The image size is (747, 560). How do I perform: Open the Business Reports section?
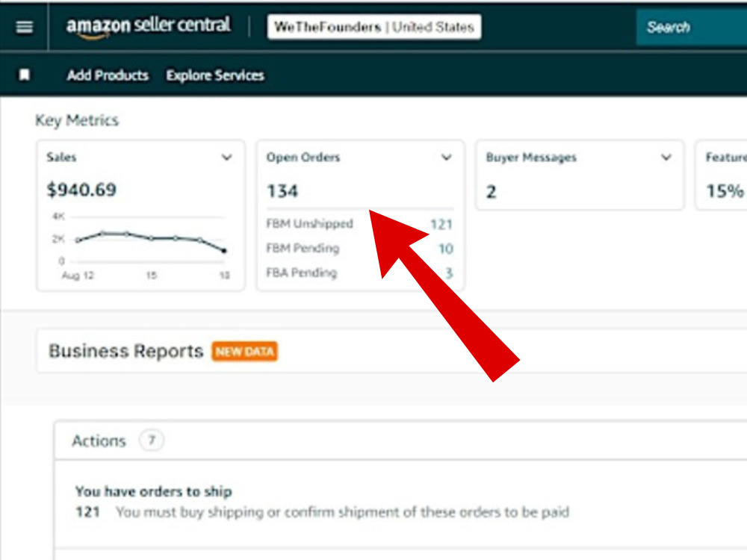click(126, 351)
